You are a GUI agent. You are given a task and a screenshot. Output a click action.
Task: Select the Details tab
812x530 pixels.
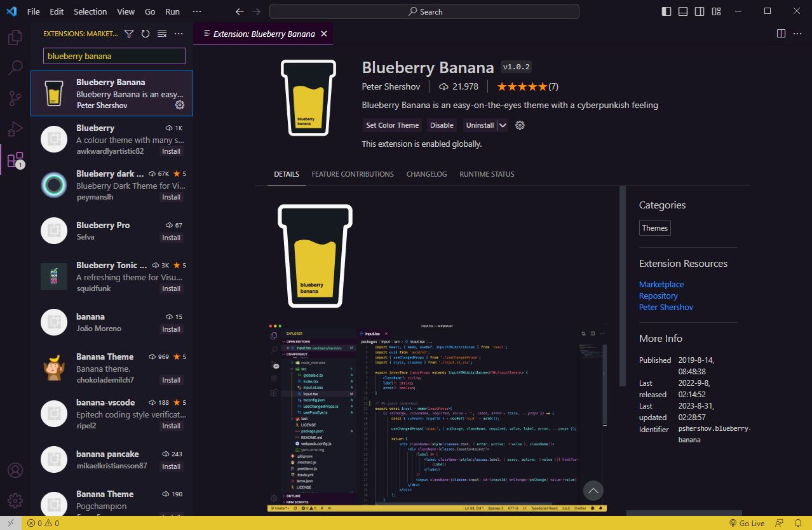[287, 174]
